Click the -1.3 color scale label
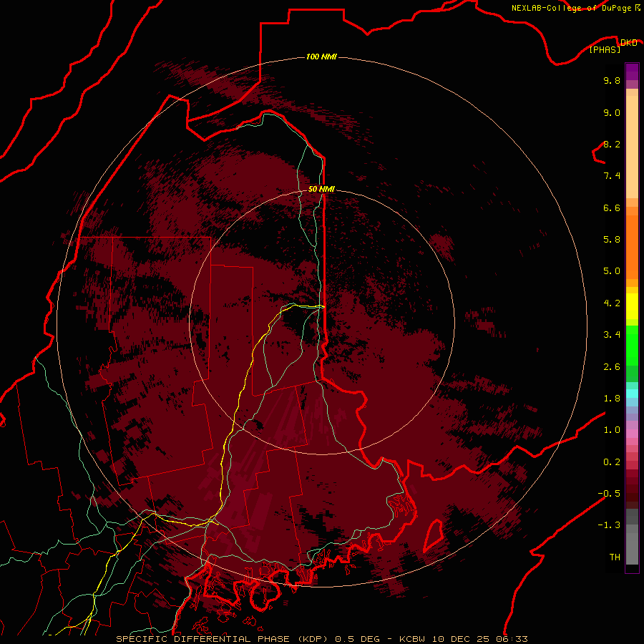 (609, 525)
